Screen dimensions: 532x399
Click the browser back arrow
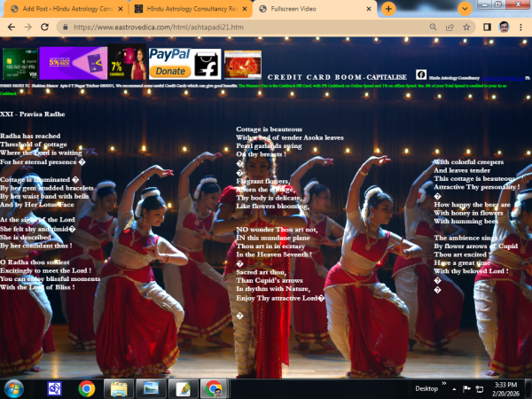pyautogui.click(x=9, y=27)
